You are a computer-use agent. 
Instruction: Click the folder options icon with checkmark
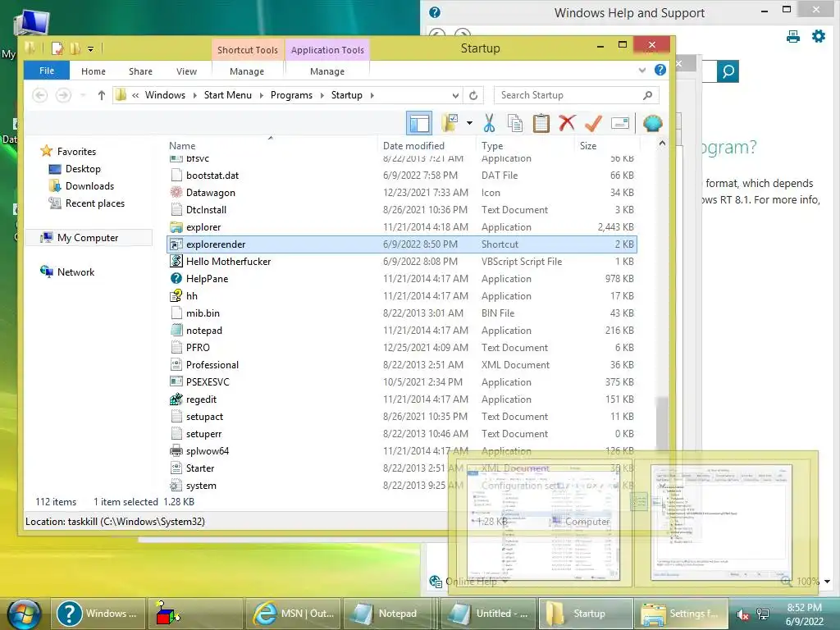450,123
